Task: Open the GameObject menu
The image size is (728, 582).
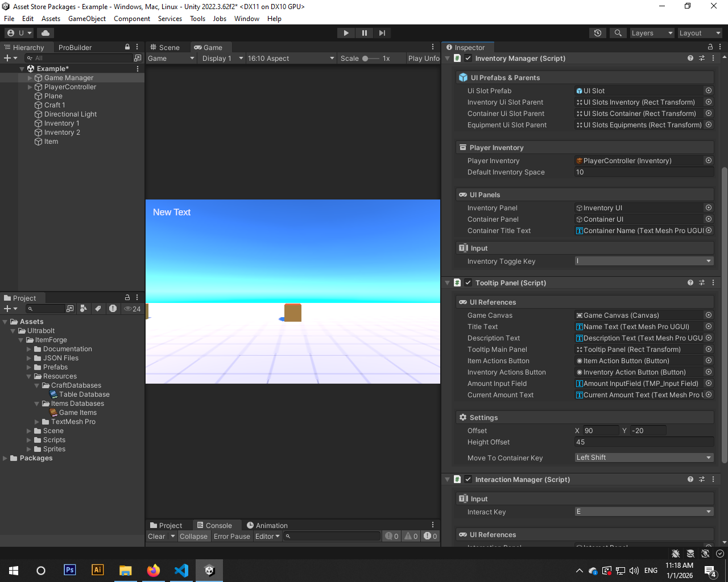Action: pos(87,19)
